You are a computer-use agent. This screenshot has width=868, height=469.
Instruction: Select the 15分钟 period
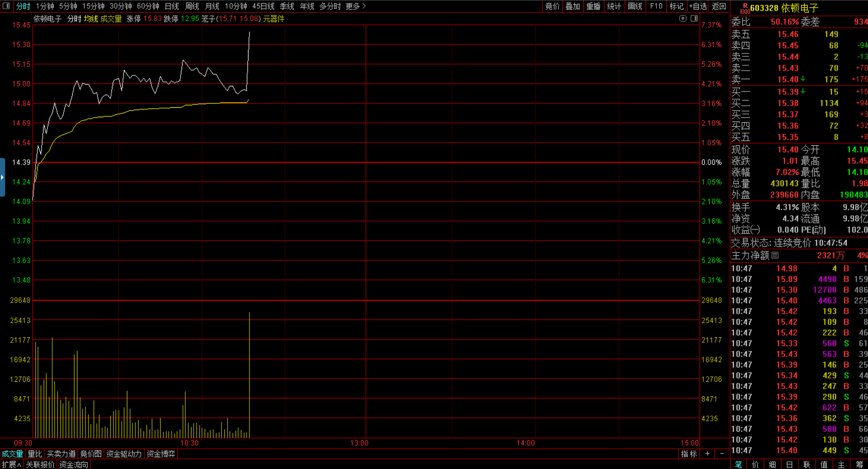(93, 6)
